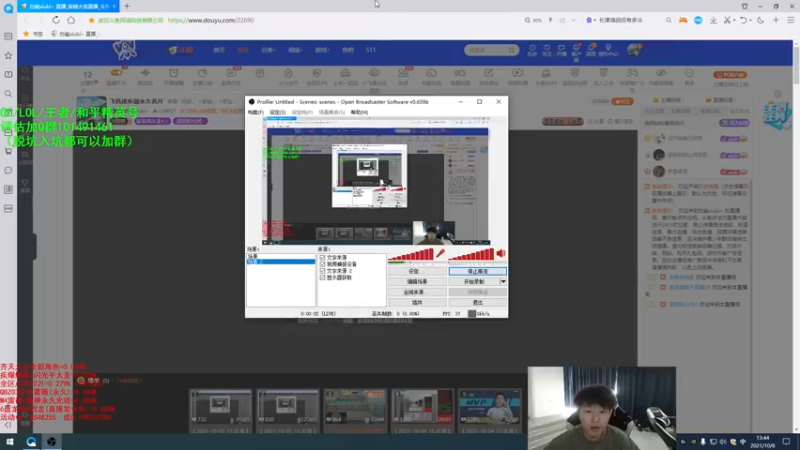This screenshot has height=450, width=800.
Task: Click the Douyu user avatar
Action: click(634, 49)
